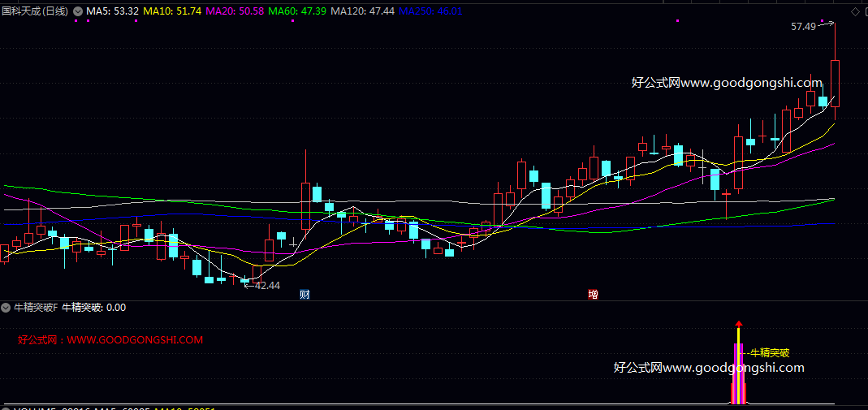Click the 牛精突破: 0.00 value readout
The height and width of the screenshot is (410, 868).
click(93, 308)
